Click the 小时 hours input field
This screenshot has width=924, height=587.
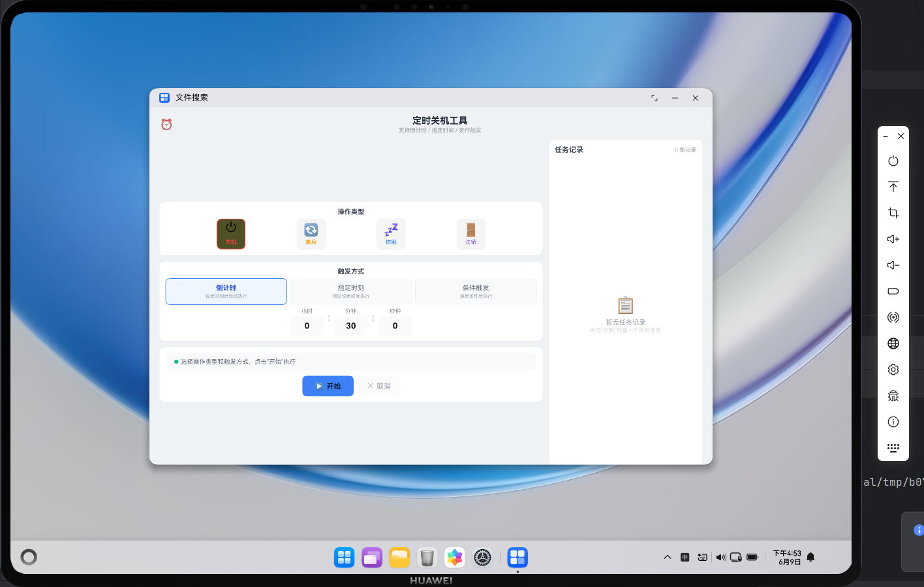[x=307, y=326]
